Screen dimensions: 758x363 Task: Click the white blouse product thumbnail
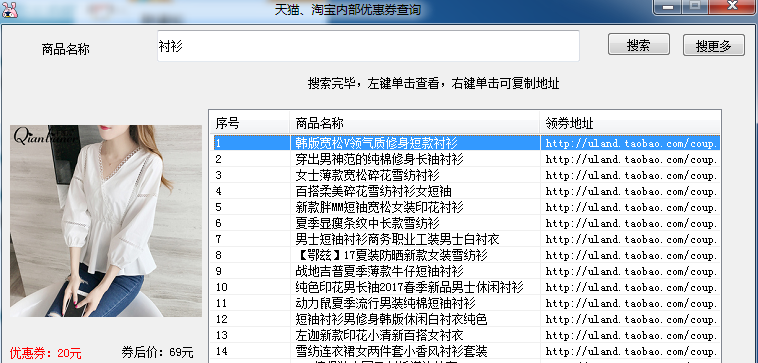click(x=106, y=221)
